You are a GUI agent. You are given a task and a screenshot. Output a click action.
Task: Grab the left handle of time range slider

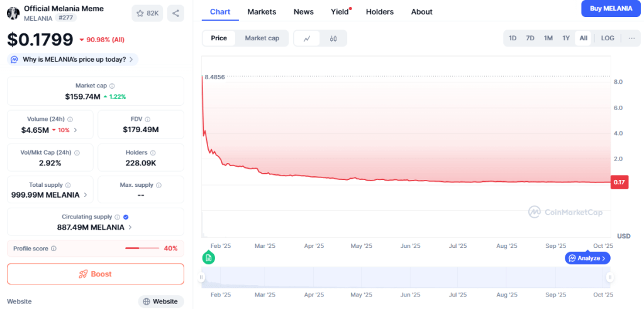click(x=202, y=278)
